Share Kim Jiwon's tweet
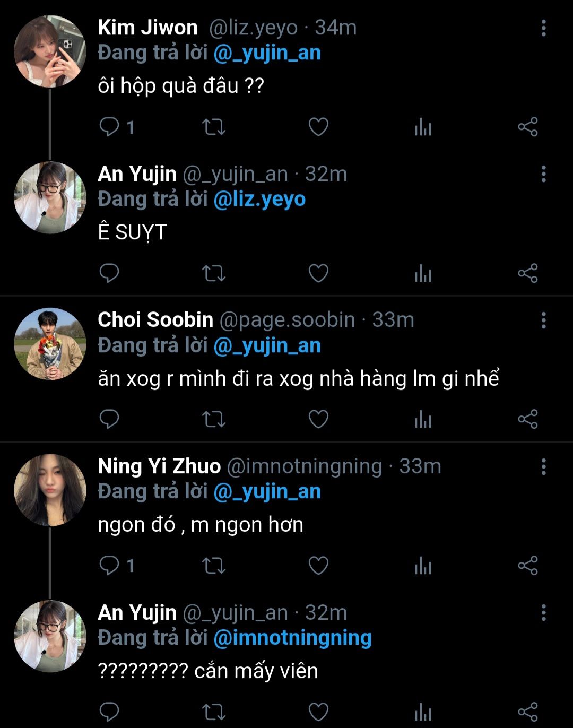This screenshot has width=573, height=728. [x=527, y=127]
